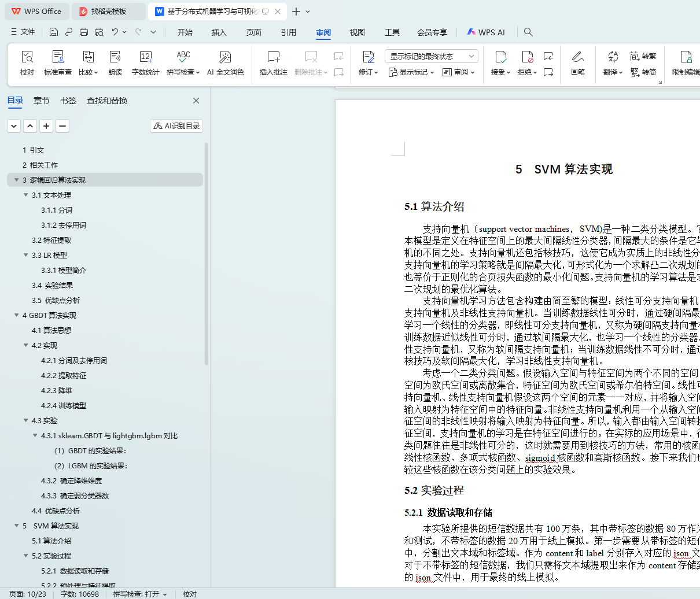Viewport: 700px width, 599px height.
Task: Click the save icon in quick toolbar
Action: click(54, 32)
